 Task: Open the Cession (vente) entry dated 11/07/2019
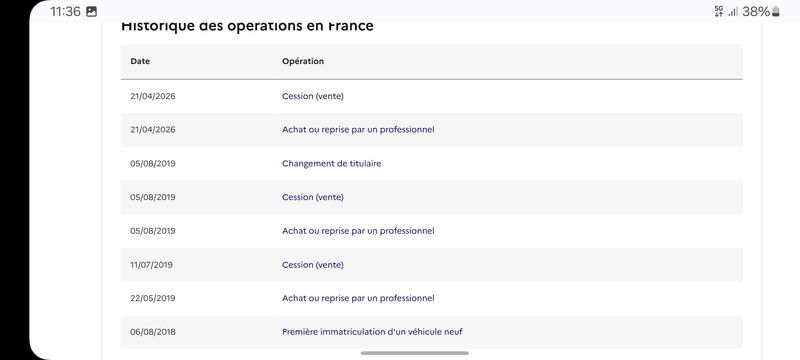pos(313,265)
